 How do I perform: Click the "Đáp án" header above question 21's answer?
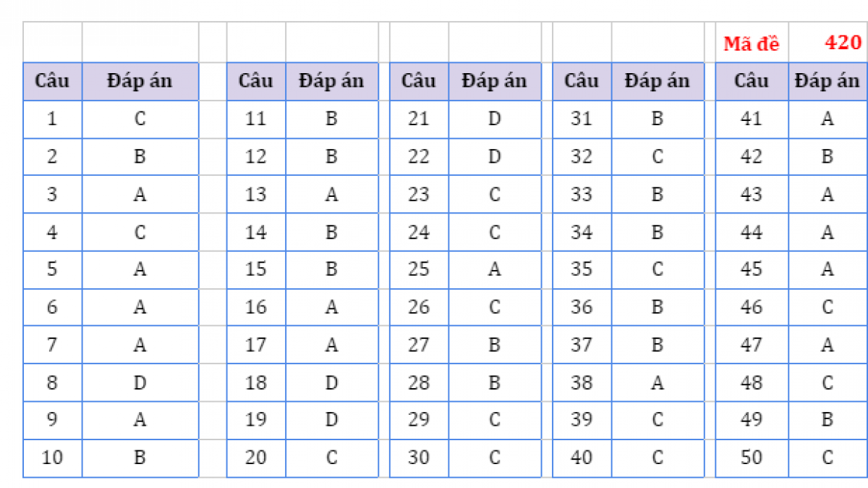click(494, 80)
